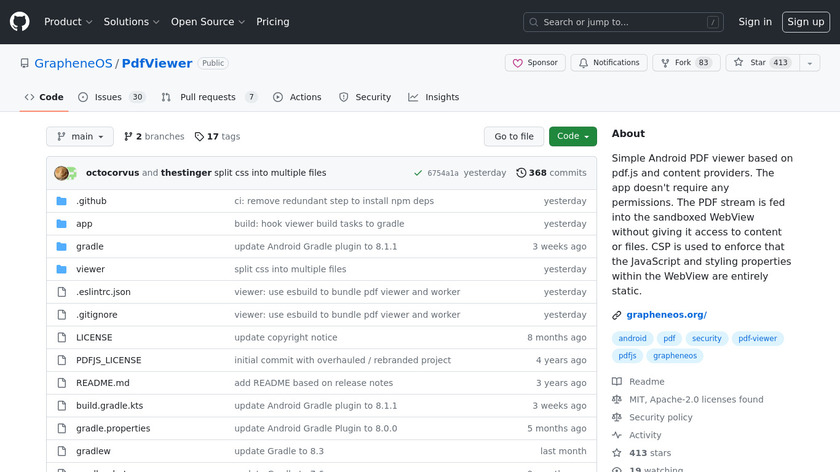The image size is (840, 472).
Task: Click file icon next to LICENSE
Action: 62,338
